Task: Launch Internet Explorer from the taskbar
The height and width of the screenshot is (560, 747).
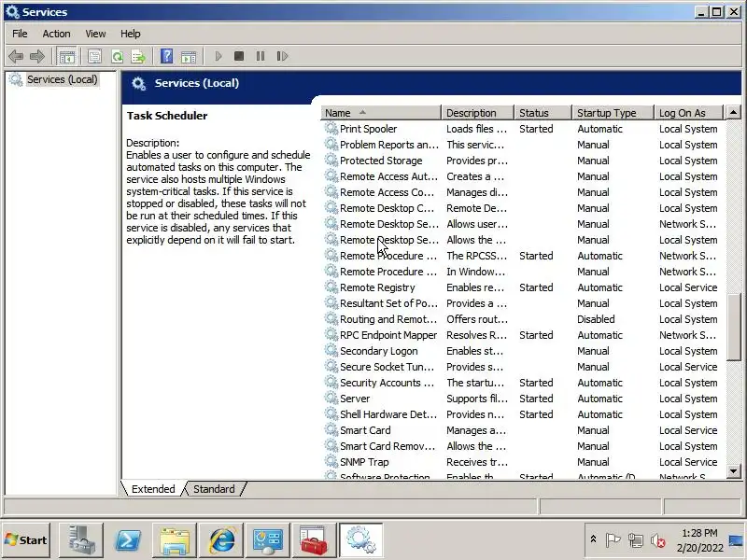Action: (x=221, y=540)
